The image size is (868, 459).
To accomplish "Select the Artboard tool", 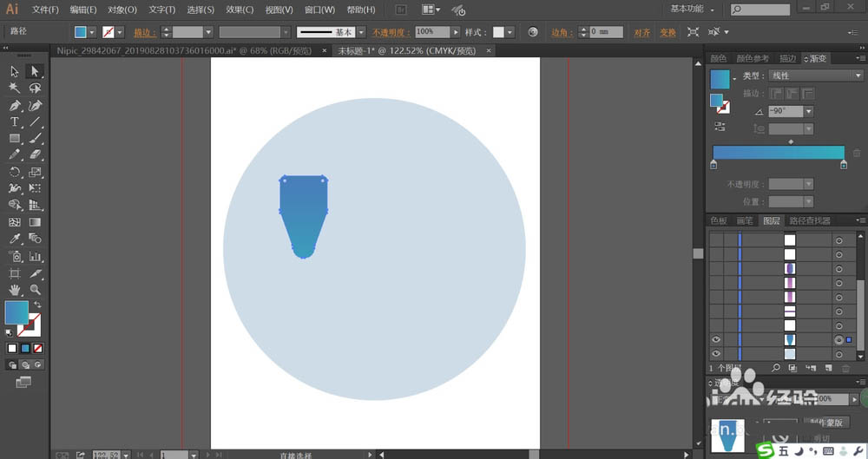I will tap(15, 273).
